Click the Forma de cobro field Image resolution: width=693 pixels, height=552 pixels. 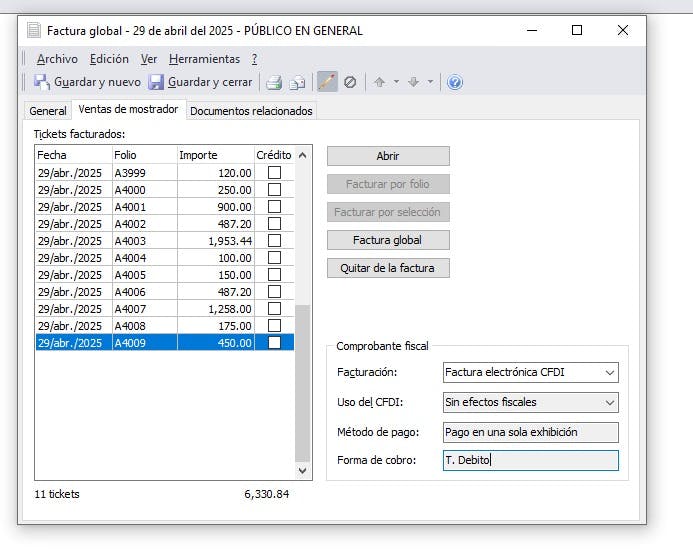tap(531, 460)
